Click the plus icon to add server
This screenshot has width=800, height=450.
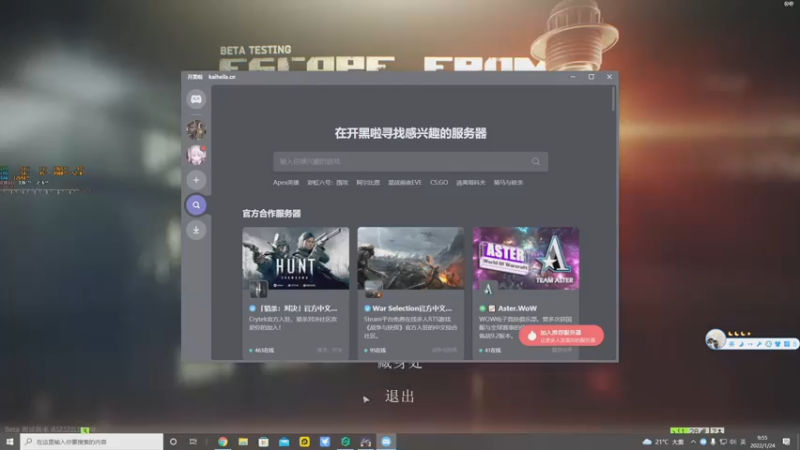tap(196, 180)
